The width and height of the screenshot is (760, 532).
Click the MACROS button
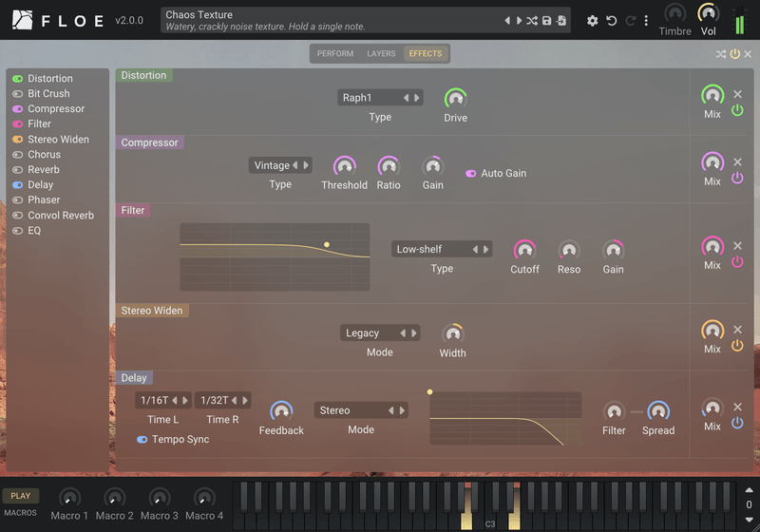20,513
